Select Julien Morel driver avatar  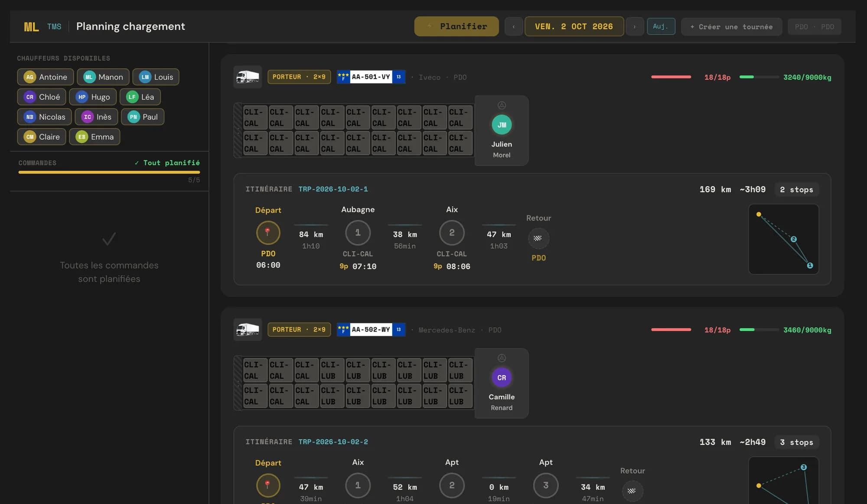click(x=502, y=125)
